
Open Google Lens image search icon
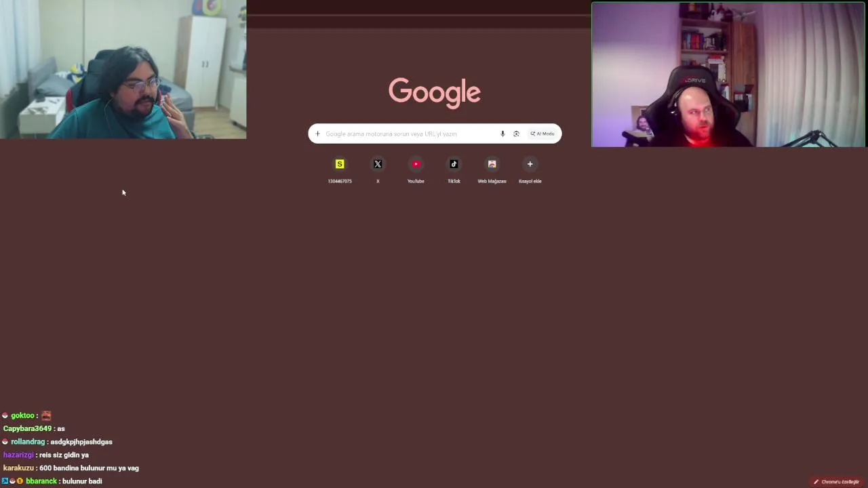coord(516,134)
